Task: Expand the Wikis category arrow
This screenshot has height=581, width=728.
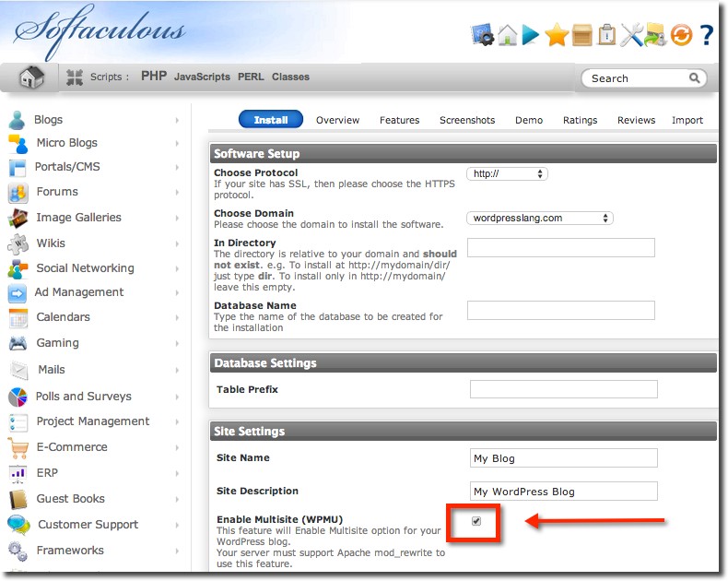Action: (177, 243)
